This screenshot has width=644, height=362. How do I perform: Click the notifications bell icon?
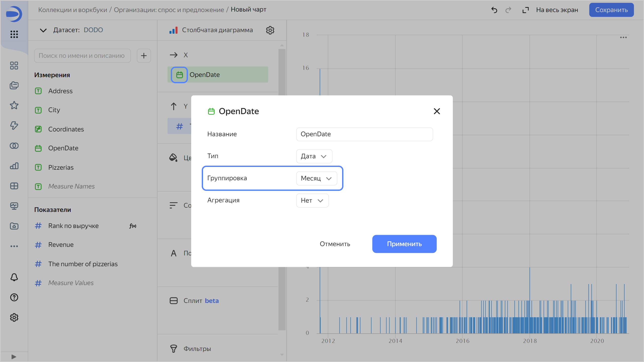pos(14,277)
